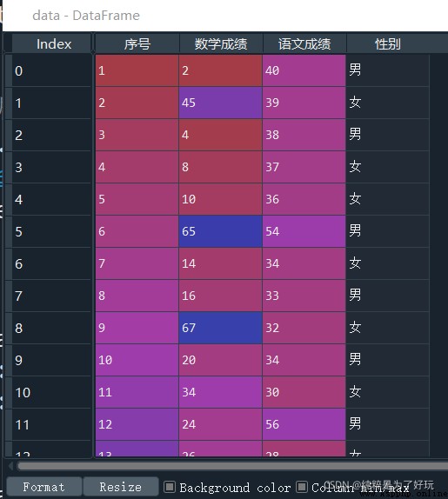Click 序号 cell with value 12

pyautogui.click(x=137, y=424)
